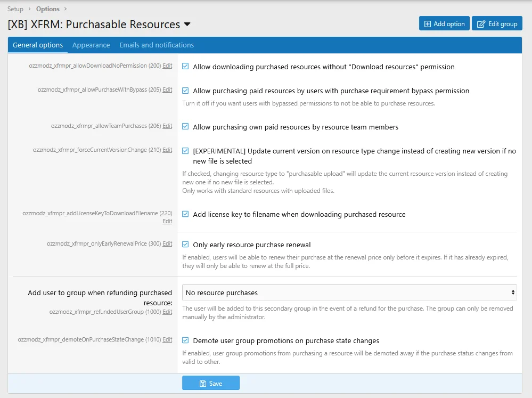Click Edit link for onlyEarlyRenewalPrice option

coord(167,243)
